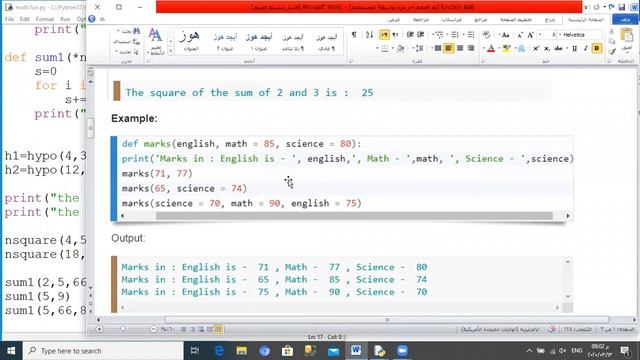Click the Copy icon in clipboard group
The image size is (640, 360).
pyautogui.click(x=611, y=41)
